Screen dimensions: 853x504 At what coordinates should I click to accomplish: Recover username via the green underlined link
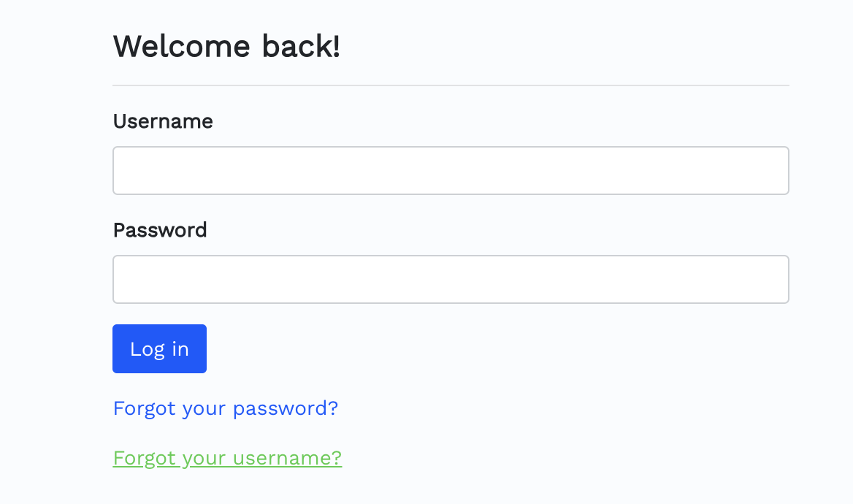click(227, 458)
